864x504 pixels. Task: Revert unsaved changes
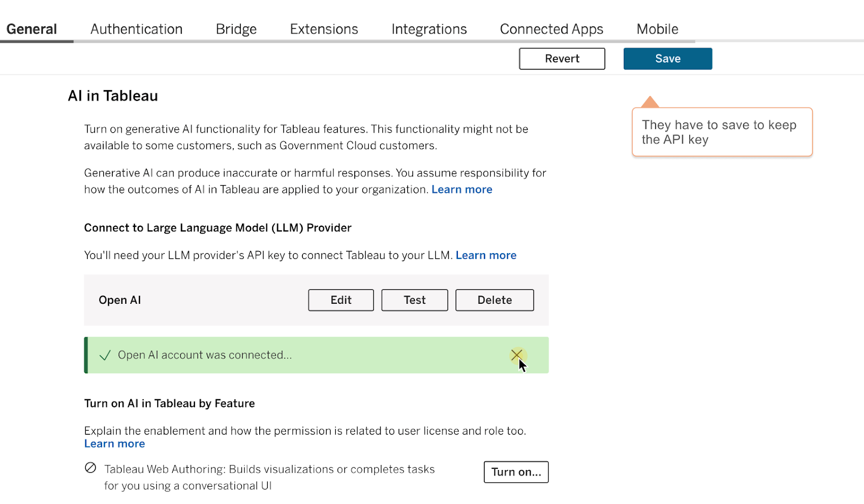click(562, 58)
